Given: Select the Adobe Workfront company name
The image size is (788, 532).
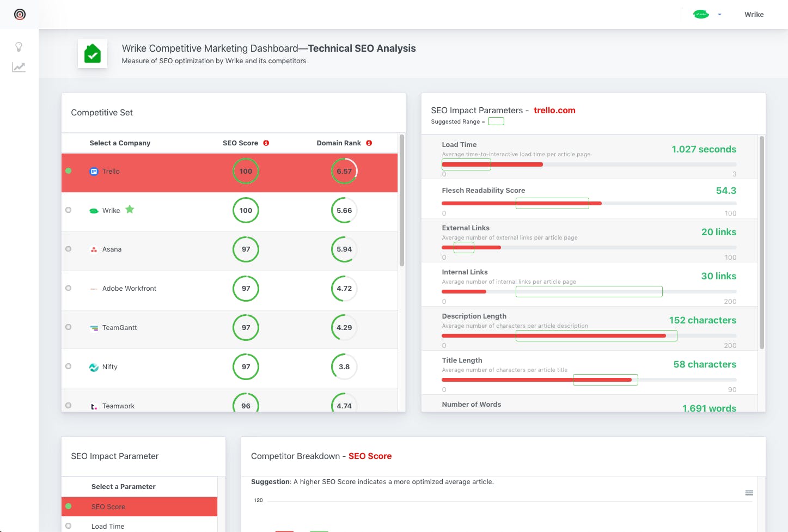Looking at the screenshot, I should coord(129,289).
